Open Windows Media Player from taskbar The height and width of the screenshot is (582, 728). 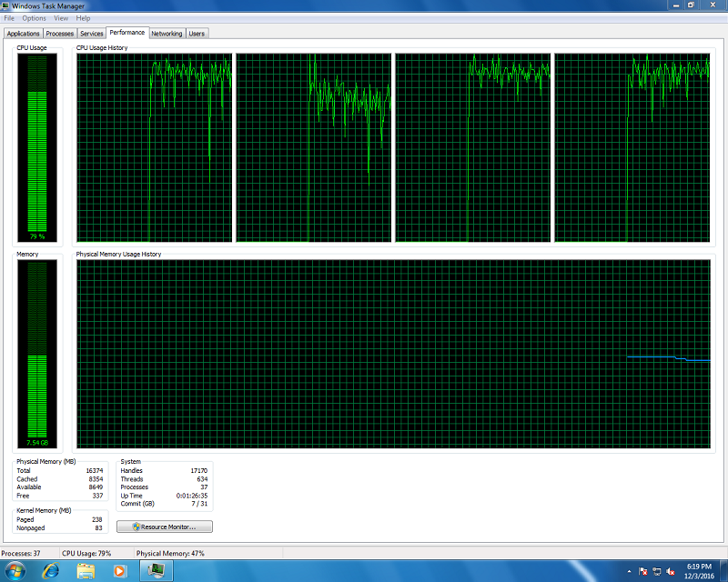tap(120, 570)
